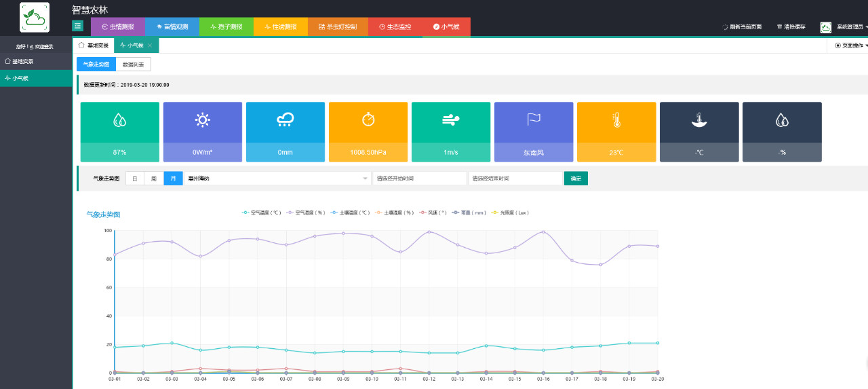
Task: Click the soil moisture droplet icon on the -% card
Action: pos(782,120)
